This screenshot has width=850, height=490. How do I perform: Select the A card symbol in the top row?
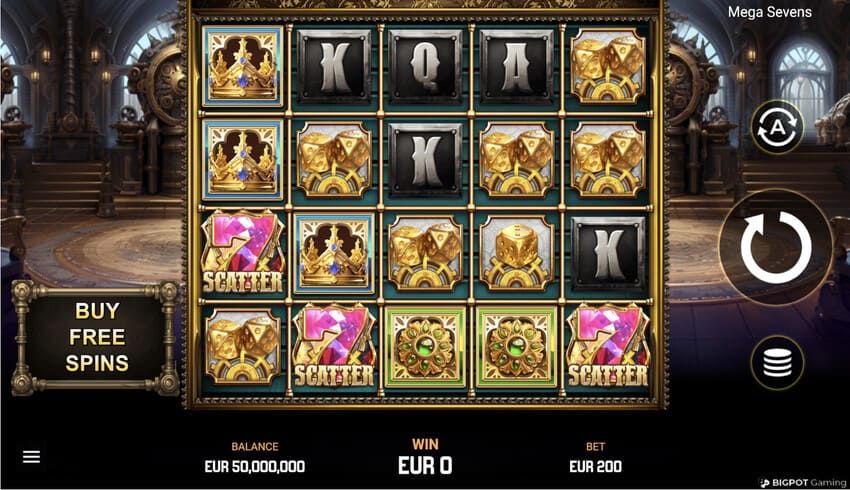click(x=517, y=66)
